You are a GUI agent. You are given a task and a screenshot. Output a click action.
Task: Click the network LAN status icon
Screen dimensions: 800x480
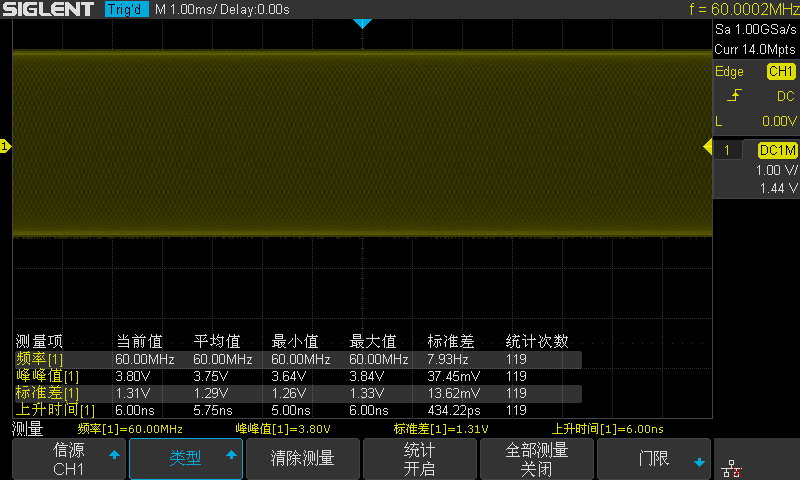tap(731, 465)
